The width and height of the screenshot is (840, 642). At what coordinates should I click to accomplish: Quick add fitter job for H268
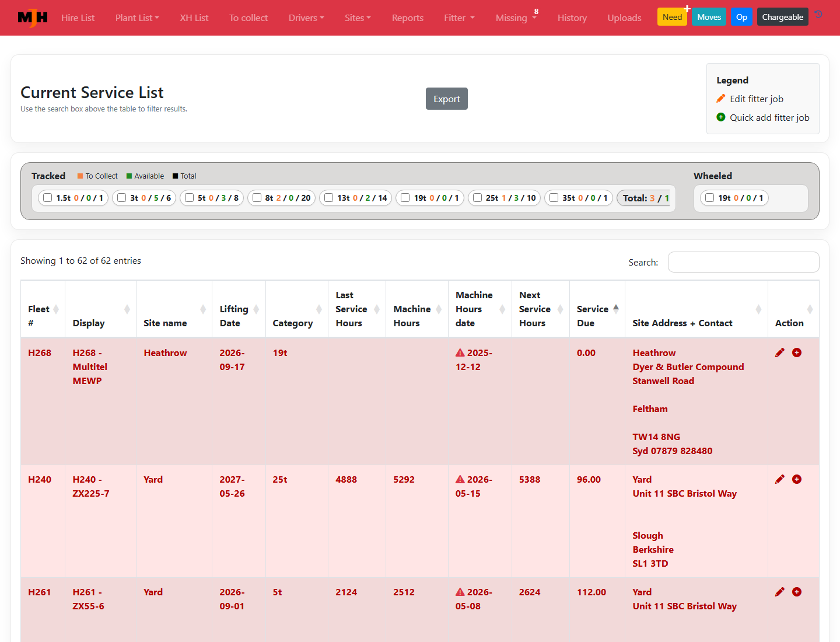797,353
